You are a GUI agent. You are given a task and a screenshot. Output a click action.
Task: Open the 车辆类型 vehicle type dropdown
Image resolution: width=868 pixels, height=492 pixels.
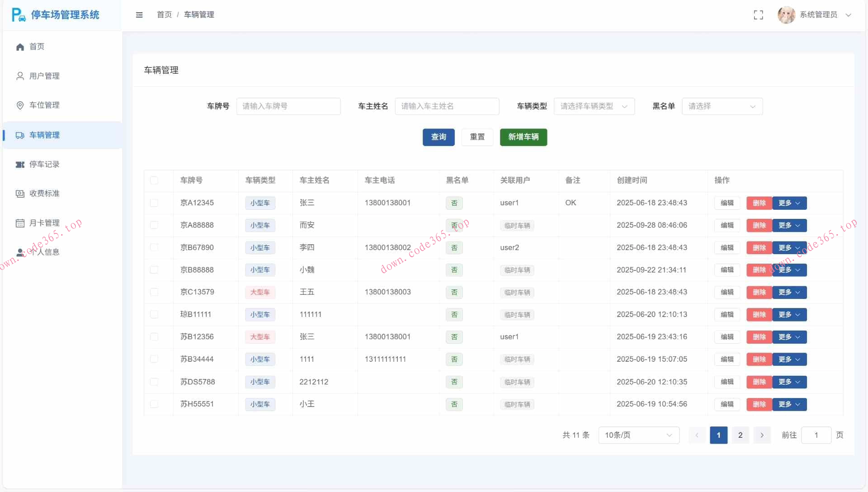tap(594, 106)
